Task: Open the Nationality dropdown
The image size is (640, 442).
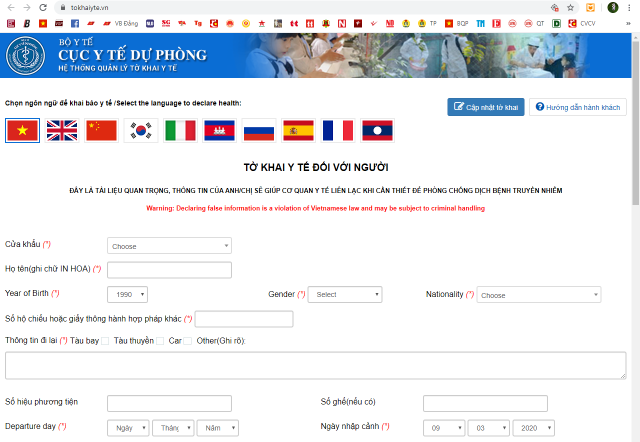Action: (x=539, y=295)
